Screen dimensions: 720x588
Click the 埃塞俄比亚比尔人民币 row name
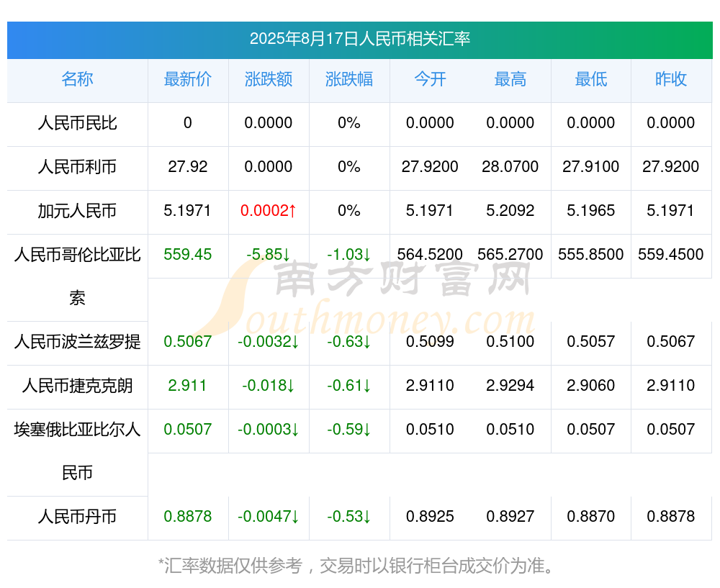click(x=77, y=451)
